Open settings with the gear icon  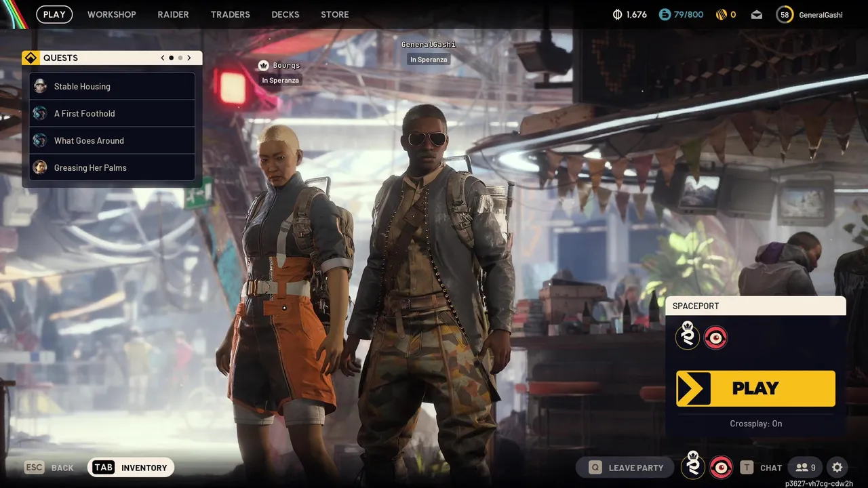pos(837,467)
